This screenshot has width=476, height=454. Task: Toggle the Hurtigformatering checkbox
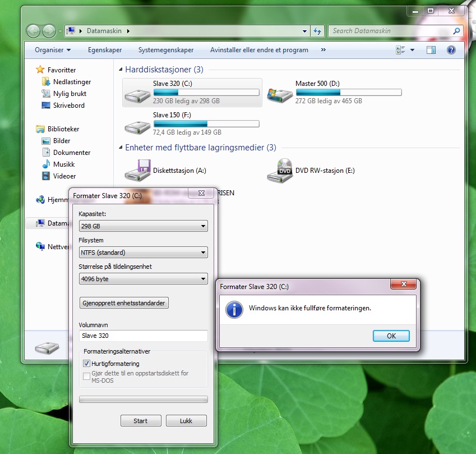click(x=86, y=364)
